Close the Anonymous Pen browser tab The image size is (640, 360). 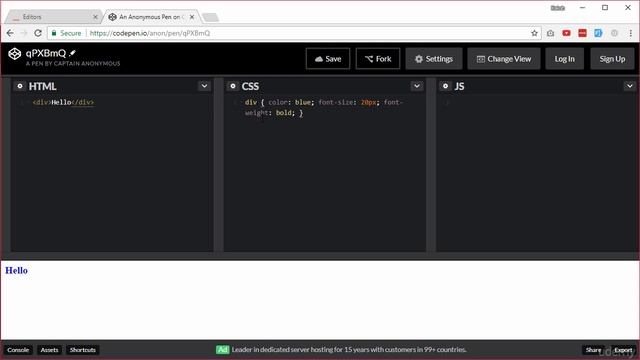pos(192,17)
